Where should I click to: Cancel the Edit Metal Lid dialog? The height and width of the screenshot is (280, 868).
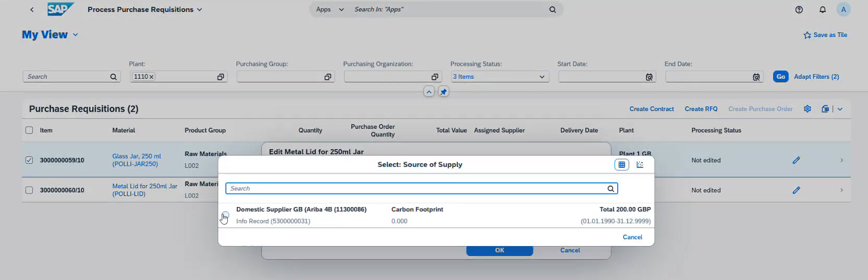(x=570, y=250)
